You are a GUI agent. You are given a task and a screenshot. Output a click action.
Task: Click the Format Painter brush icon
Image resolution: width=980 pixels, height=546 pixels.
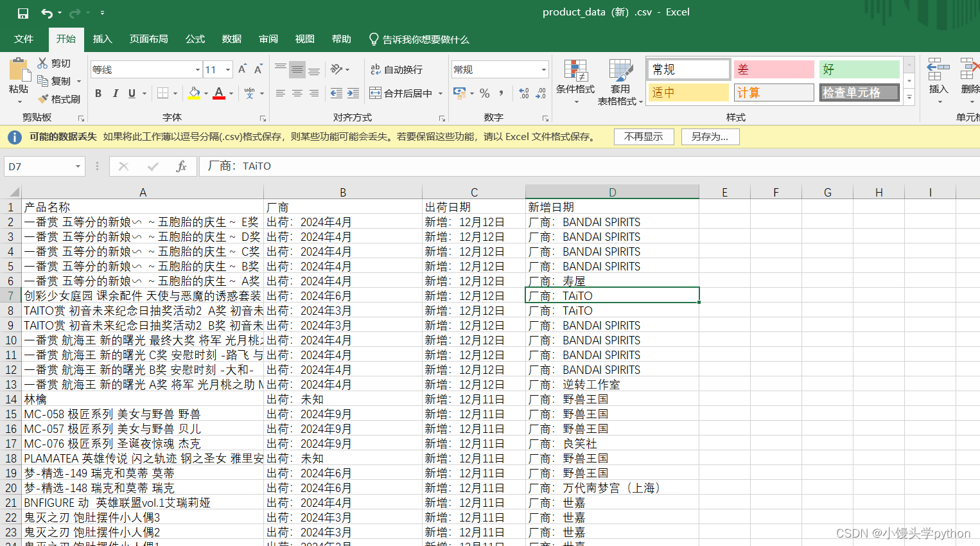pyautogui.click(x=43, y=99)
